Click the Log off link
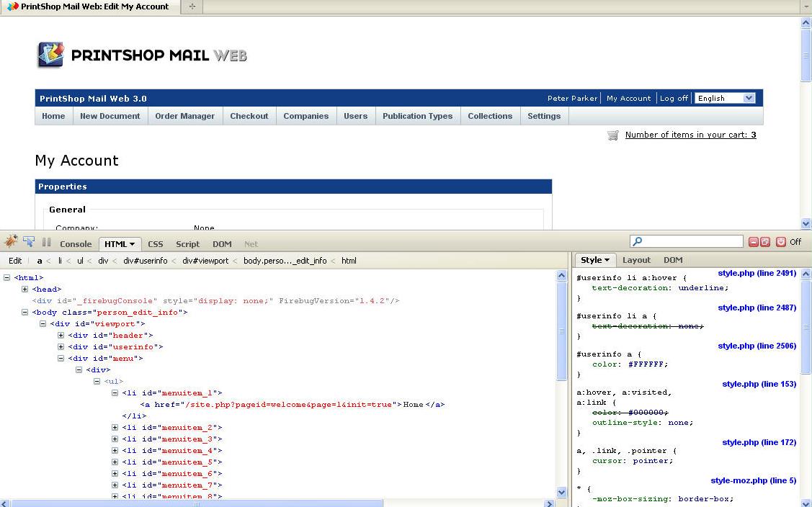The width and height of the screenshot is (812, 507). pyautogui.click(x=674, y=99)
